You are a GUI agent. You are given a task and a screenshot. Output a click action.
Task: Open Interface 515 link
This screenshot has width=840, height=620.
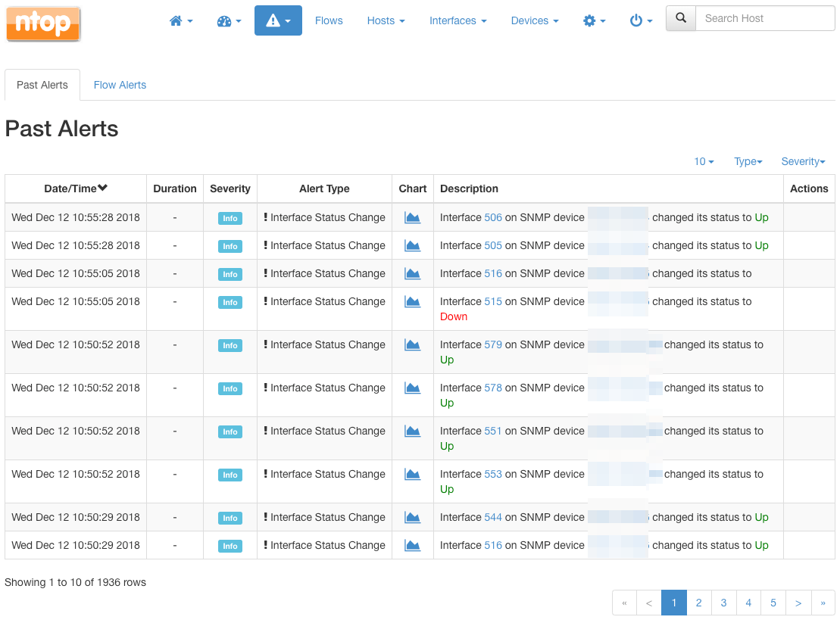[x=493, y=301]
